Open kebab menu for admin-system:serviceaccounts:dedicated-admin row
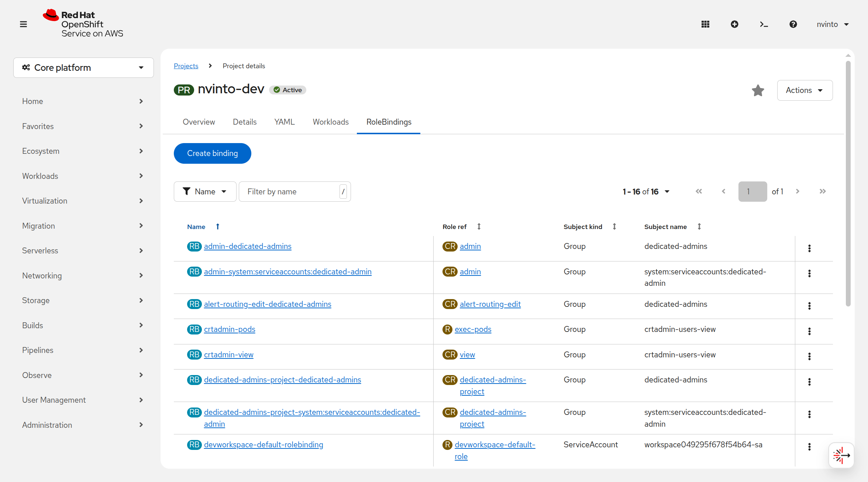This screenshot has width=868, height=482. pyautogui.click(x=809, y=273)
